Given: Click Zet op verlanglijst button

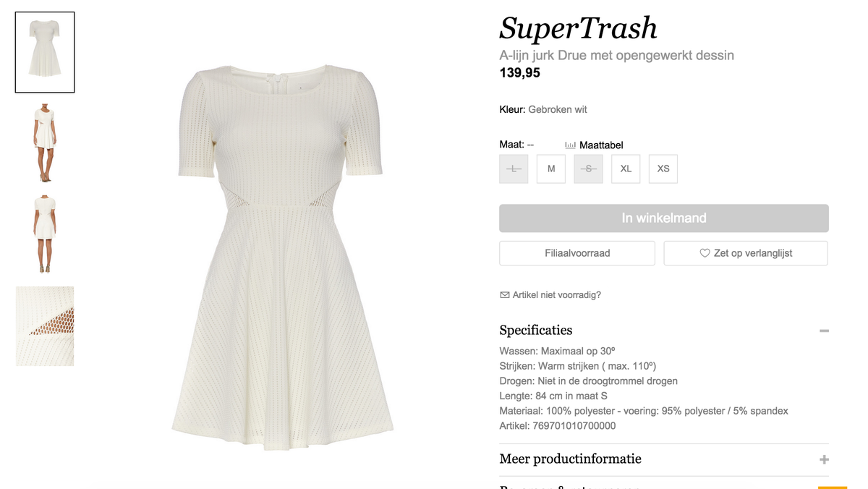Looking at the screenshot, I should coord(746,253).
